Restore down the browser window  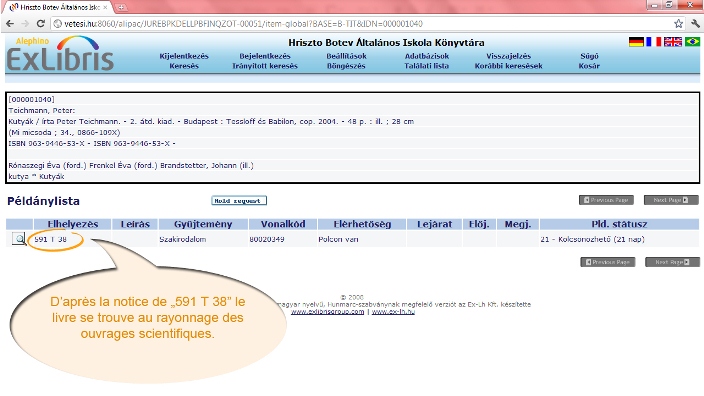(x=669, y=5)
